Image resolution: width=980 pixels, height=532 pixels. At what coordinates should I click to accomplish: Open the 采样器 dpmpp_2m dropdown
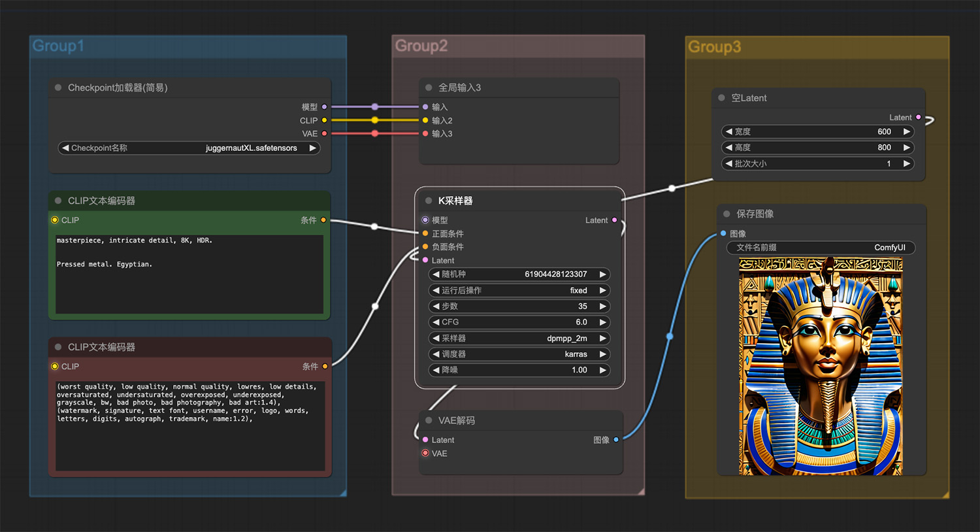(520, 338)
